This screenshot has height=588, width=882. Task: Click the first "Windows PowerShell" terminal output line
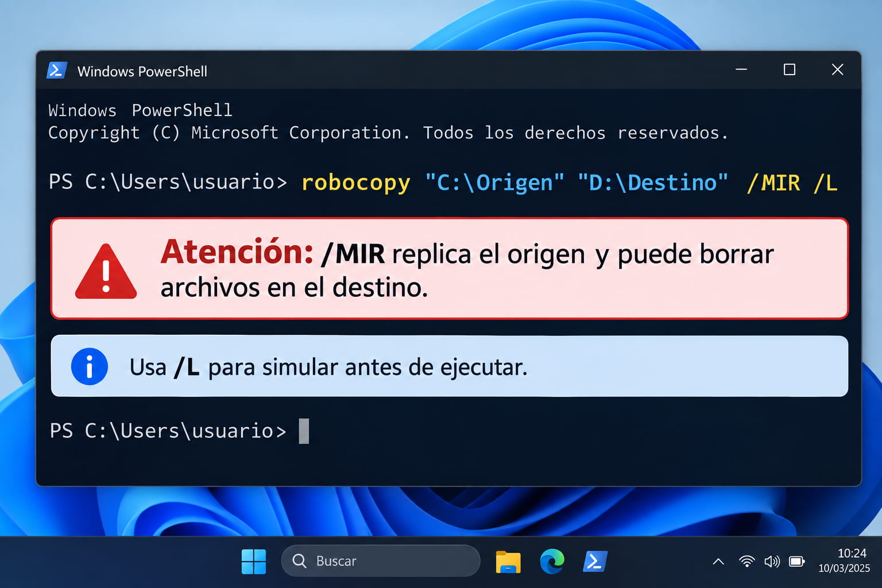(140, 110)
